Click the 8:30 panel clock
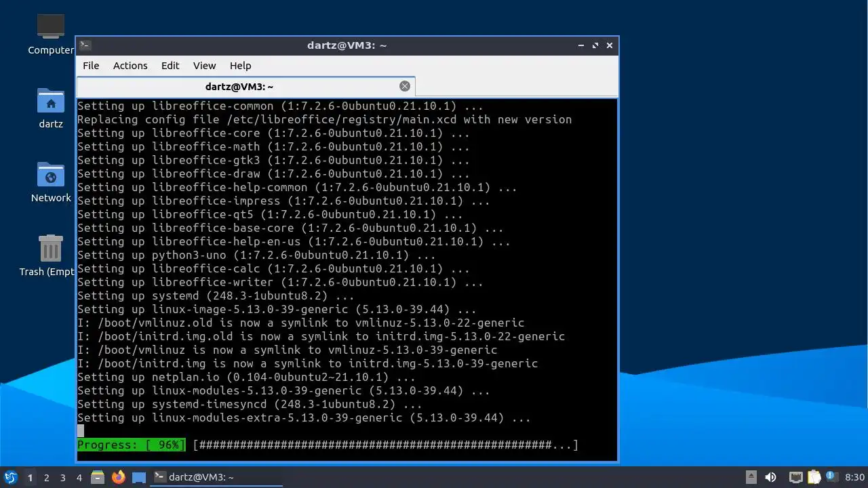The width and height of the screenshot is (868, 488). point(855,477)
